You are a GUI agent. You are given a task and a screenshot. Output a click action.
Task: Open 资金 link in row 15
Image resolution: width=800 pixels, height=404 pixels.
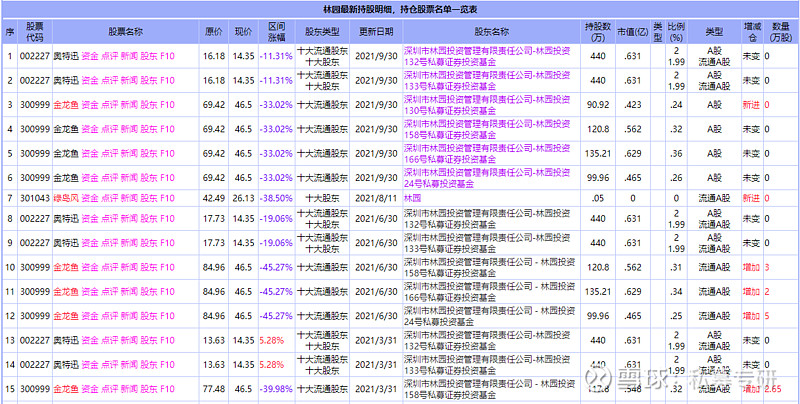(x=90, y=389)
